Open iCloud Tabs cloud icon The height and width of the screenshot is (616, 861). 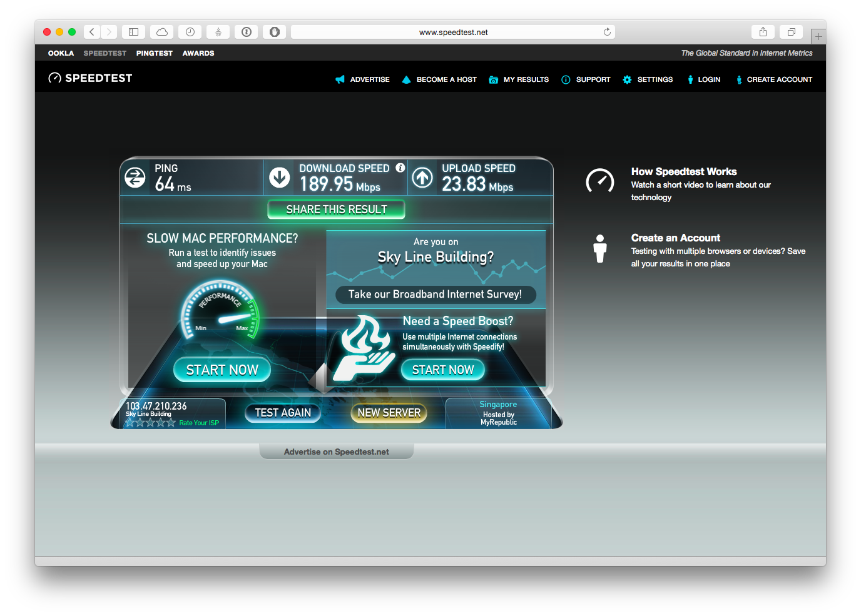point(162,32)
